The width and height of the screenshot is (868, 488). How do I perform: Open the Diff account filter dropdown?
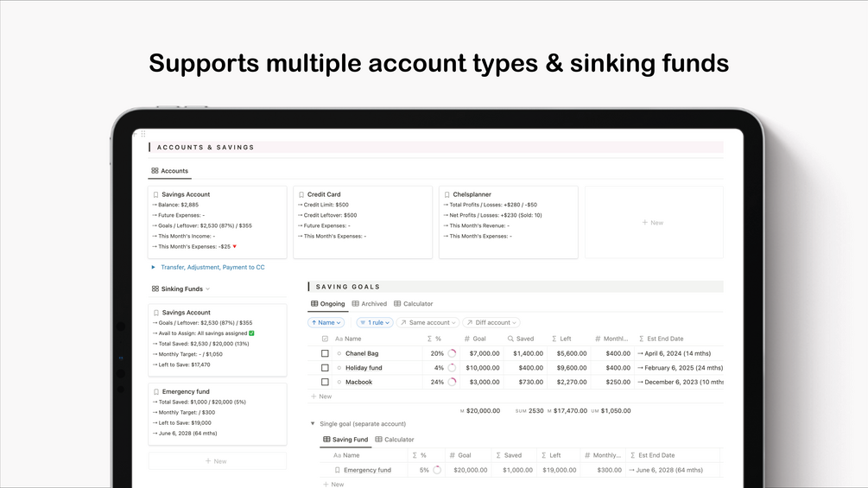(x=491, y=322)
